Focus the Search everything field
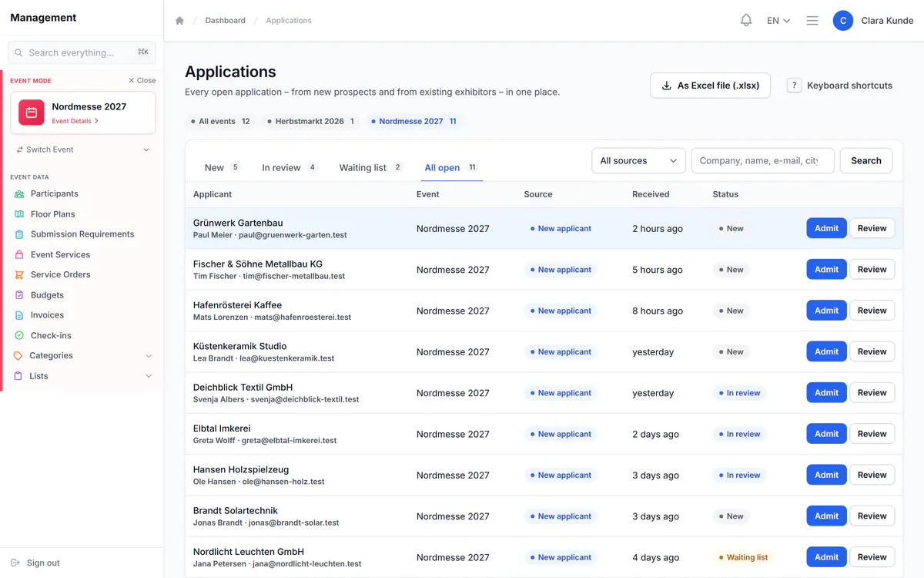The height and width of the screenshot is (578, 924). pos(82,52)
